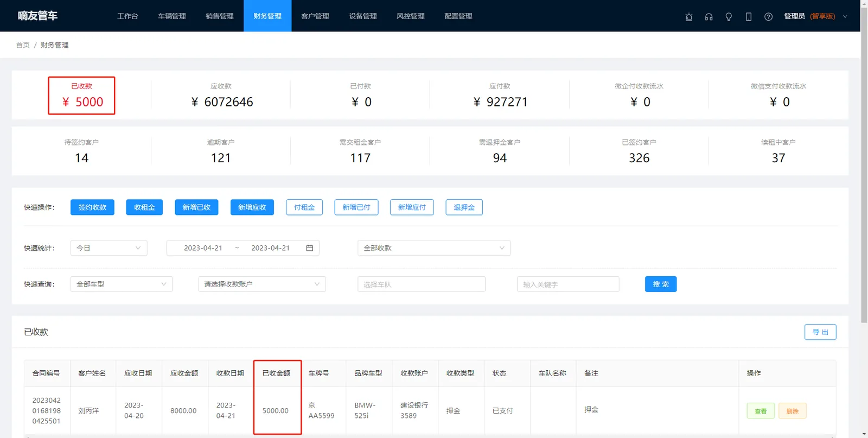This screenshot has height=438, width=868.
Task: Click the start date 2023-04-21 field
Action: [203, 248]
